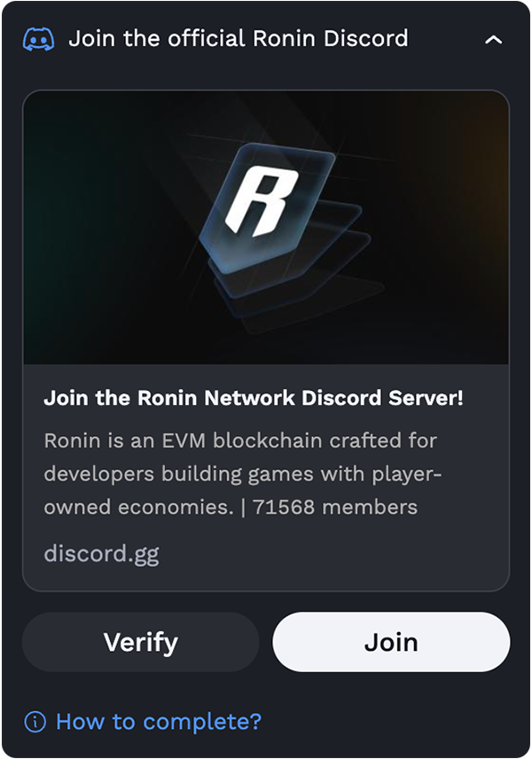This screenshot has height=759, width=532.
Task: Select the Join the official Ronin Discord header
Action: pos(239,39)
